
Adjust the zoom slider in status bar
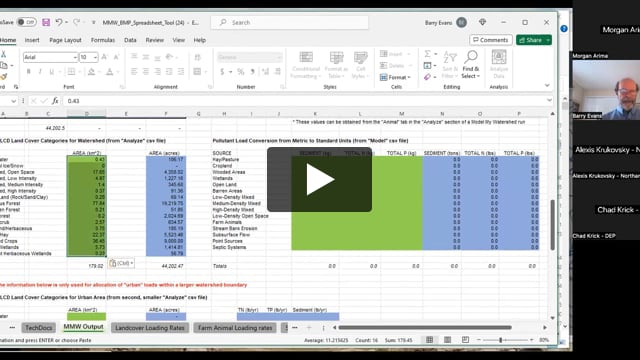500,340
